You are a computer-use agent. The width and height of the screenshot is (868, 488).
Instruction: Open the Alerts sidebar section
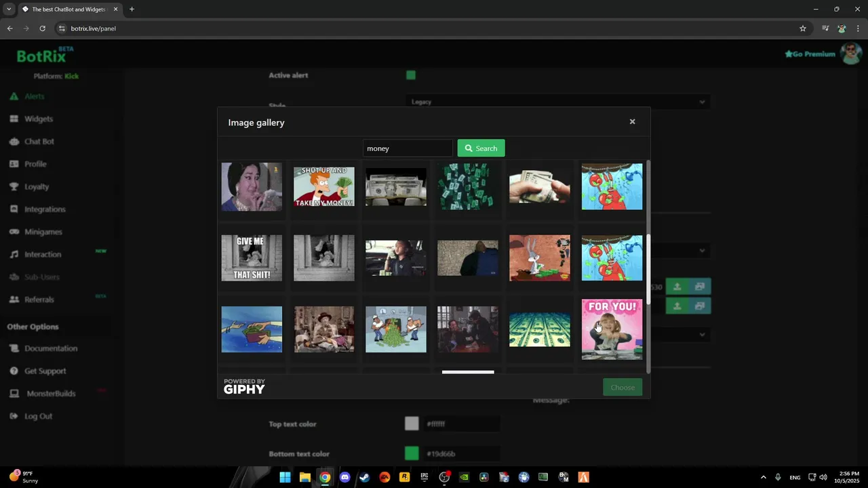point(34,96)
